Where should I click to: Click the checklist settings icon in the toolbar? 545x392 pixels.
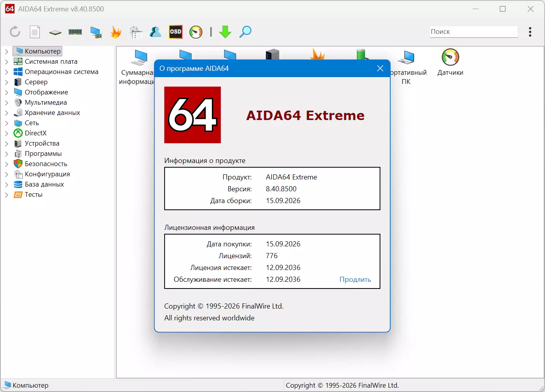coord(136,32)
